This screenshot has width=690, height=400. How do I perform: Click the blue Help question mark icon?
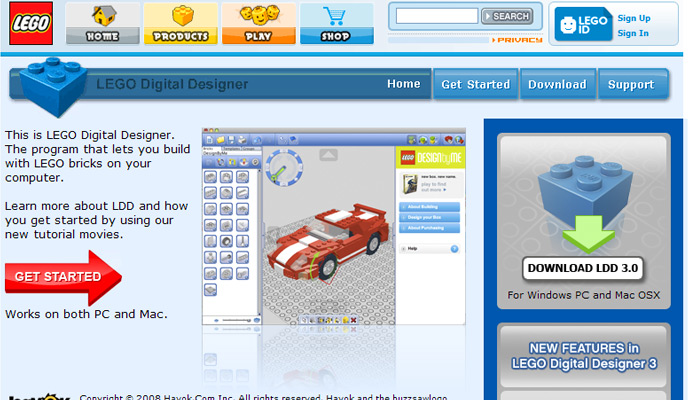tap(455, 249)
